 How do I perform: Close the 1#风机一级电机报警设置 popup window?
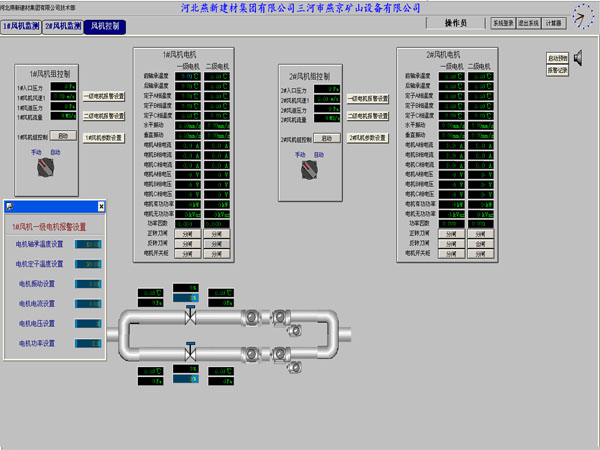[x=101, y=207]
